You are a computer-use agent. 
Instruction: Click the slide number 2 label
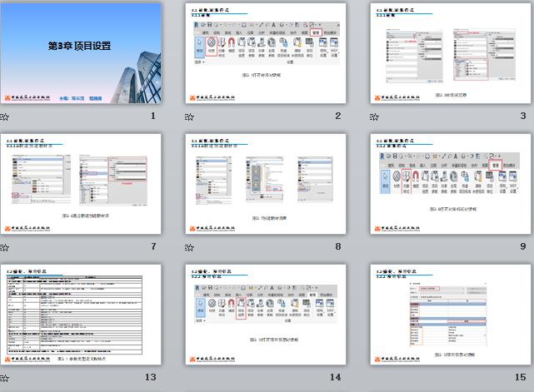[337, 117]
